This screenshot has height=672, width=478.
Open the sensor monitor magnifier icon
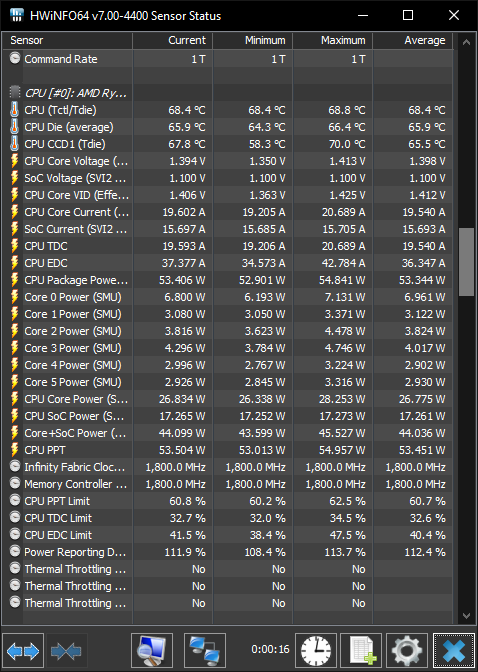click(152, 651)
